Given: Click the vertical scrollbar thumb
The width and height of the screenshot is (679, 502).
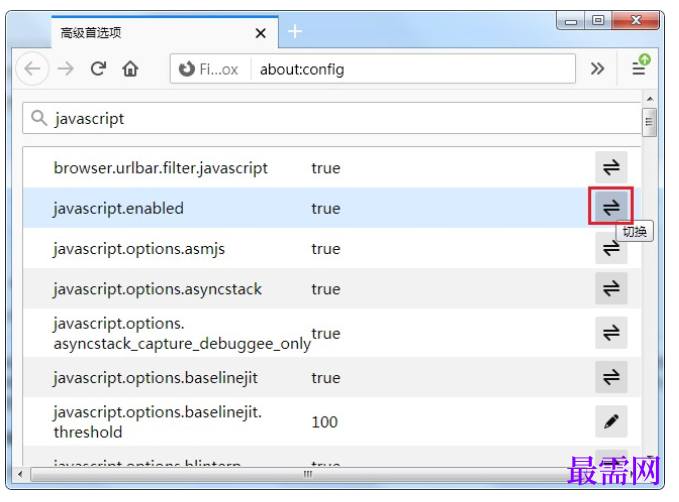Looking at the screenshot, I should pos(649,122).
